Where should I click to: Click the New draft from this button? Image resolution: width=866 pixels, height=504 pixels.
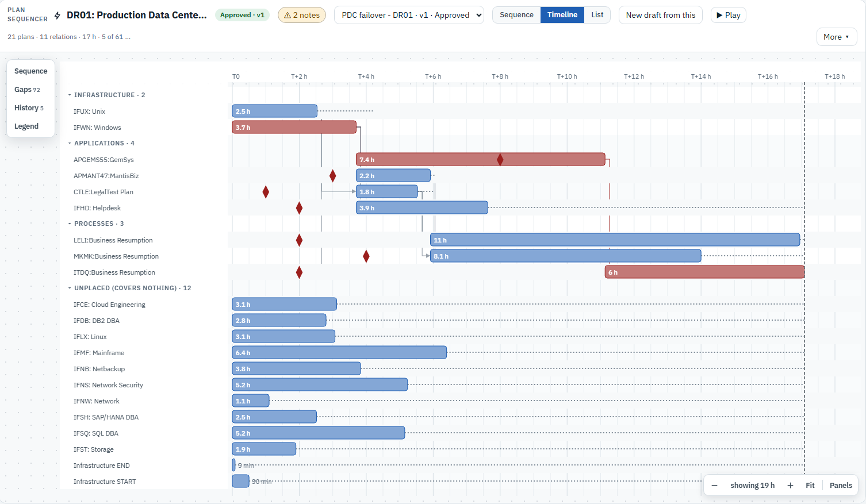[661, 15]
